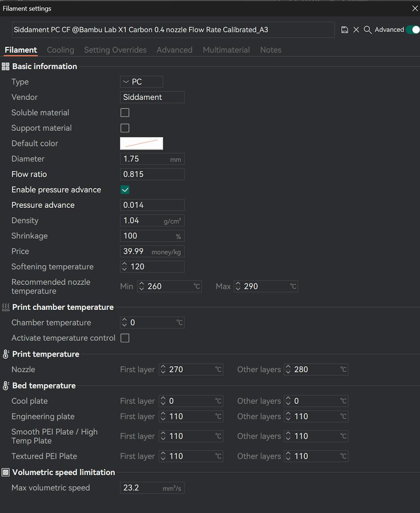Screen dimensions: 420x513
Task: Click the Flow ratio input field
Action: [x=152, y=174]
